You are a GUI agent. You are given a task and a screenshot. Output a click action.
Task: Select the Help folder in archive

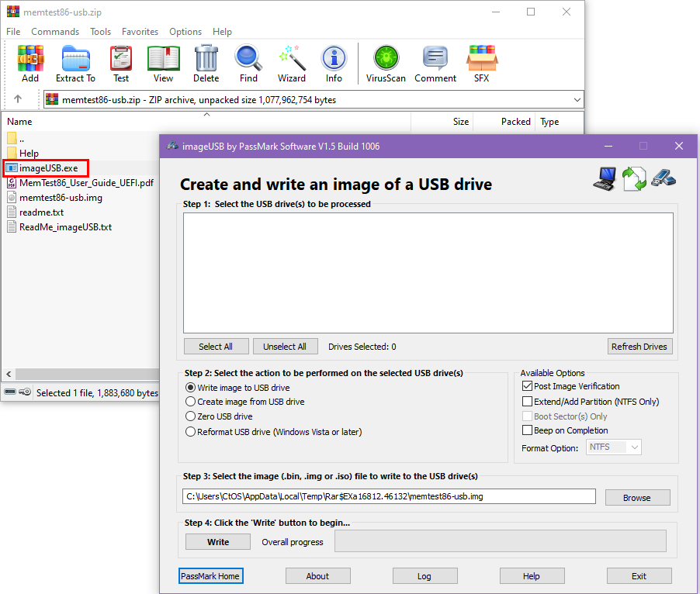(x=23, y=153)
